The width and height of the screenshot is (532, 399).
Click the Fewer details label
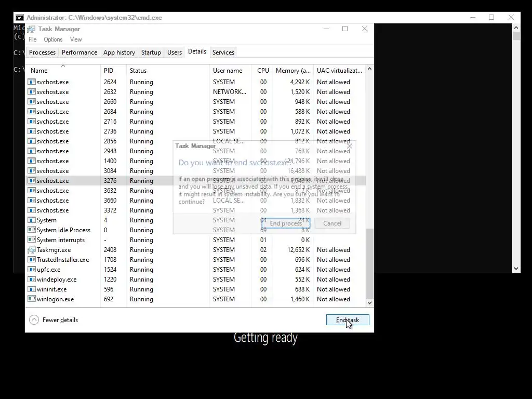pyautogui.click(x=60, y=320)
